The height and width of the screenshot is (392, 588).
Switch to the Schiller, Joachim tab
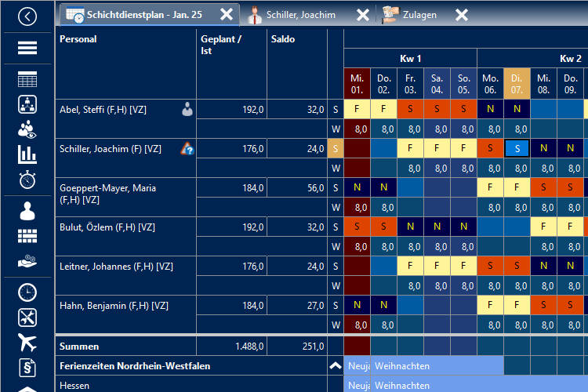(300, 15)
